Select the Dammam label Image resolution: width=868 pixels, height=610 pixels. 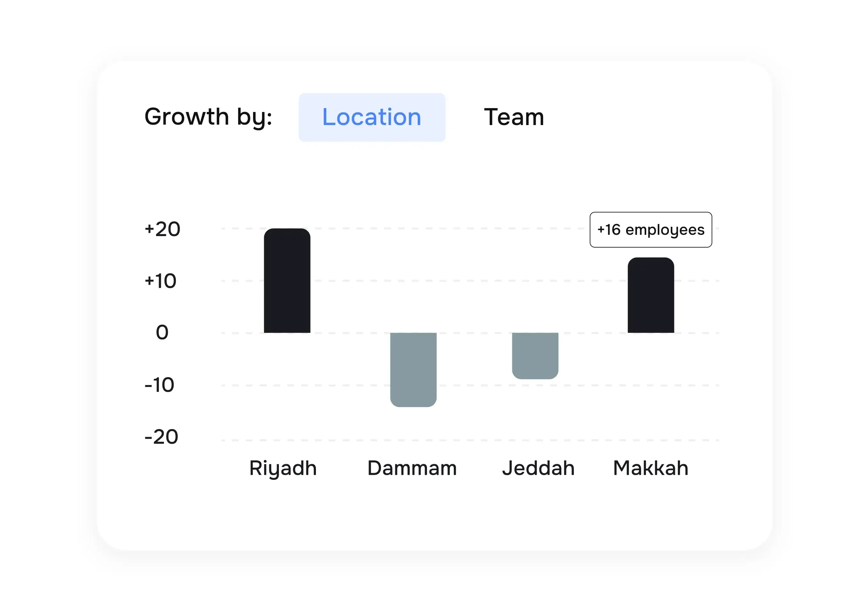tap(412, 468)
